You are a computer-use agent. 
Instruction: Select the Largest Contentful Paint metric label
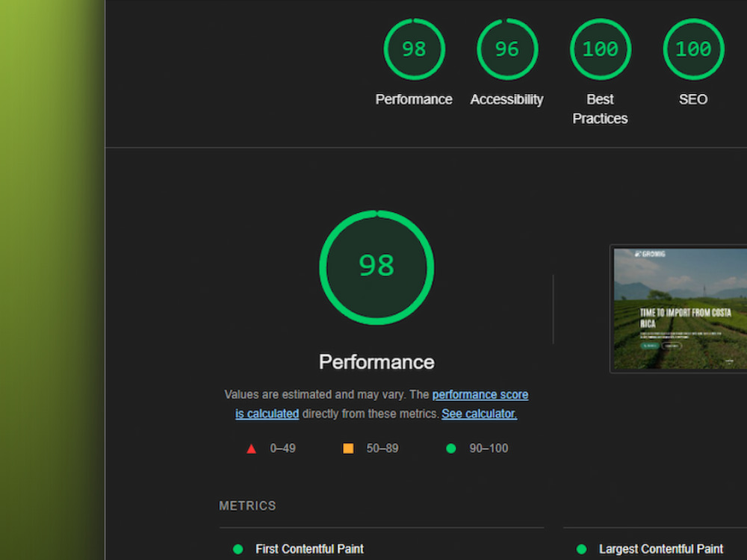pyautogui.click(x=661, y=549)
